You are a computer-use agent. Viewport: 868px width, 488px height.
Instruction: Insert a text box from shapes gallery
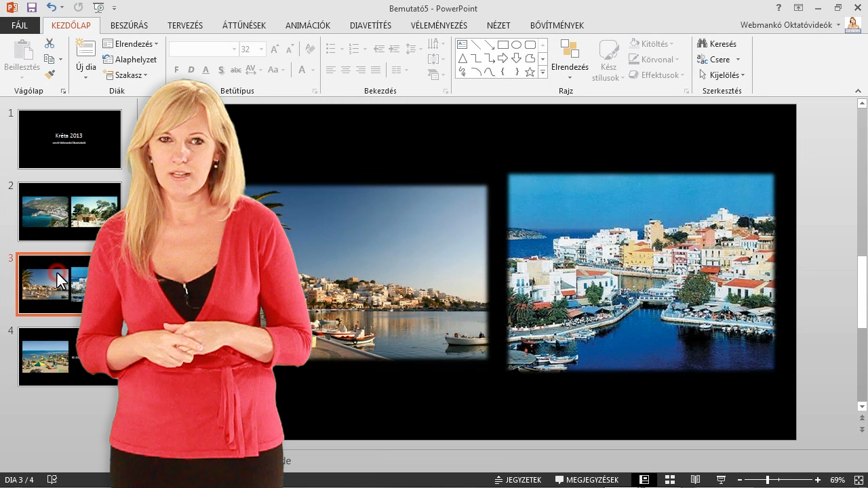point(462,45)
